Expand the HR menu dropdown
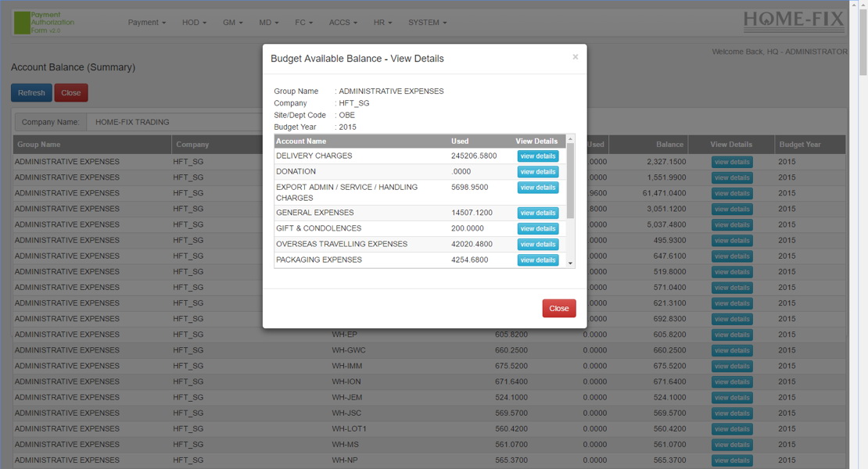This screenshot has height=469, width=868. coord(382,23)
